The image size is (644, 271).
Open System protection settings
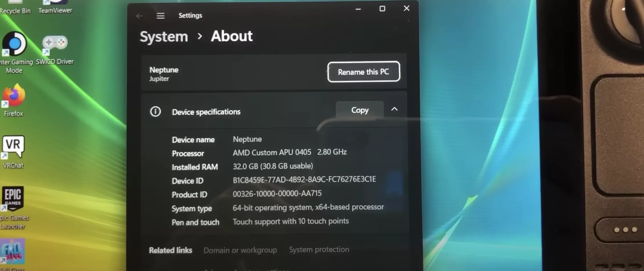(x=319, y=249)
